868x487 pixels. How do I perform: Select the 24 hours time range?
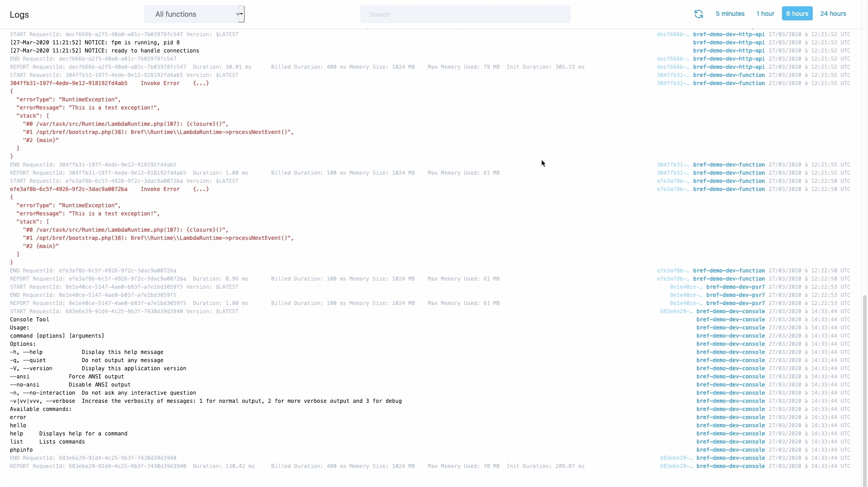click(x=833, y=14)
